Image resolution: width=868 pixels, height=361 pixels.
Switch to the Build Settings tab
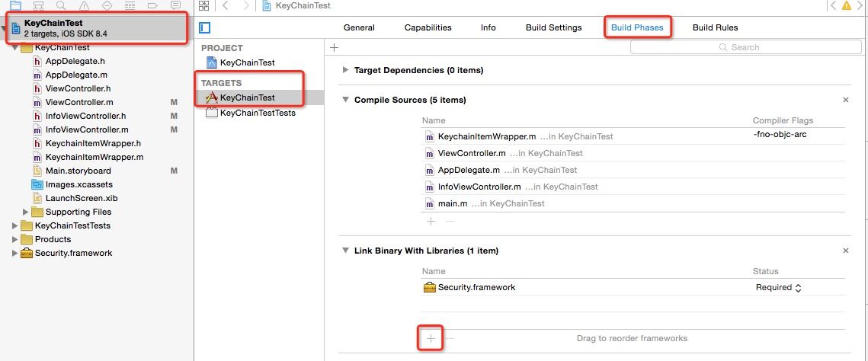tap(553, 27)
